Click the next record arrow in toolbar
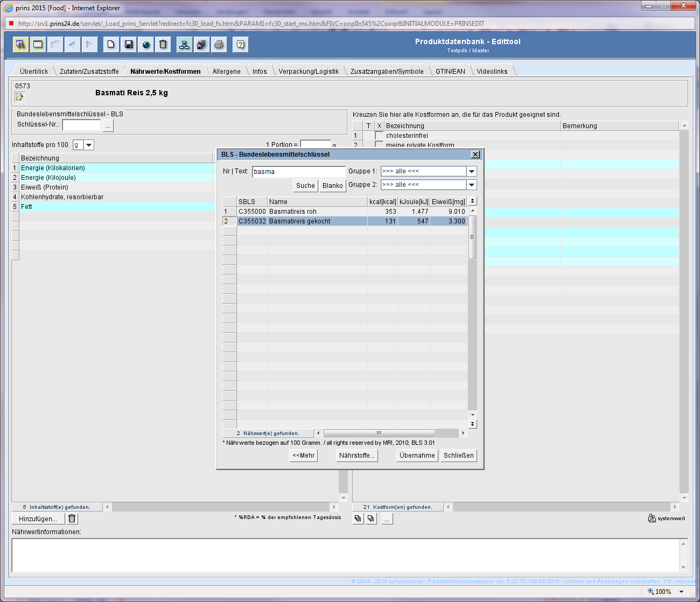The height and width of the screenshot is (602, 700). coord(89,44)
